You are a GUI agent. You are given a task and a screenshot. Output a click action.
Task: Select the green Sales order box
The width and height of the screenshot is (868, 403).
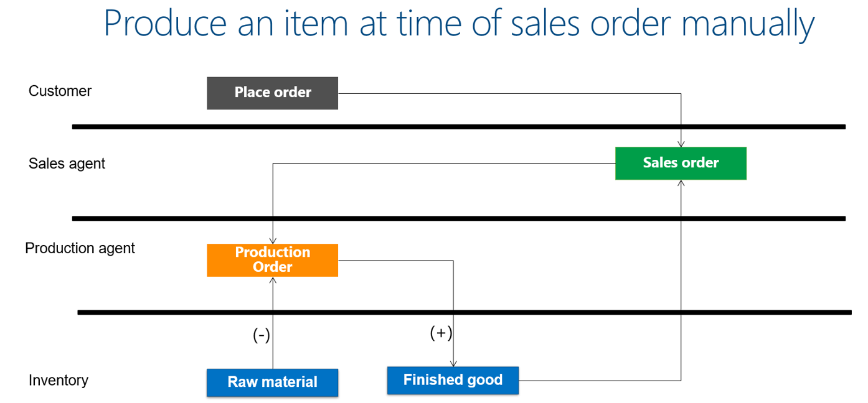point(681,163)
